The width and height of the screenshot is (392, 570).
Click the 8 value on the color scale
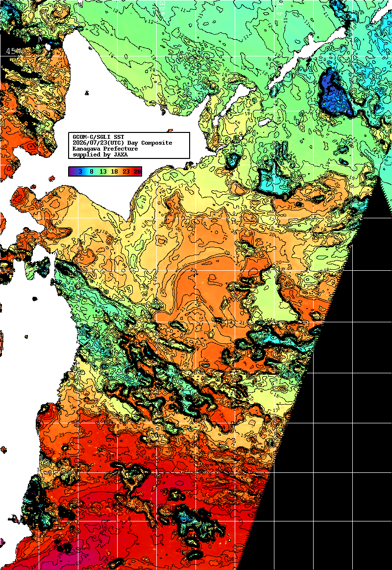click(92, 172)
